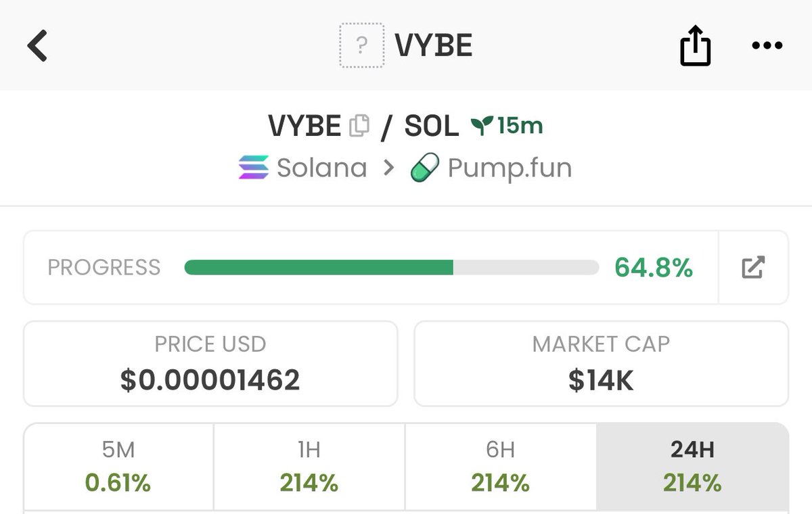Viewport: 812px width, 514px height.
Task: Tap the MARKET CAP card
Action: point(601,363)
